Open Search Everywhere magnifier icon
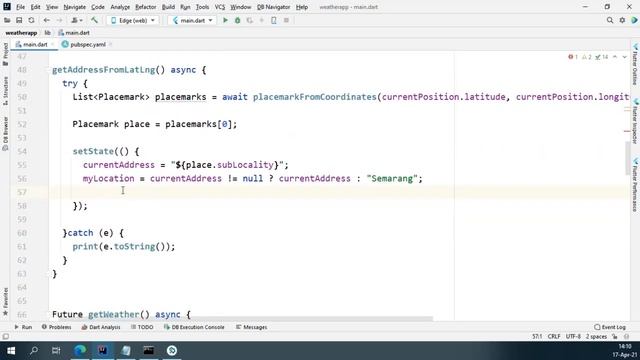This screenshot has width=640, height=360. (x=610, y=20)
